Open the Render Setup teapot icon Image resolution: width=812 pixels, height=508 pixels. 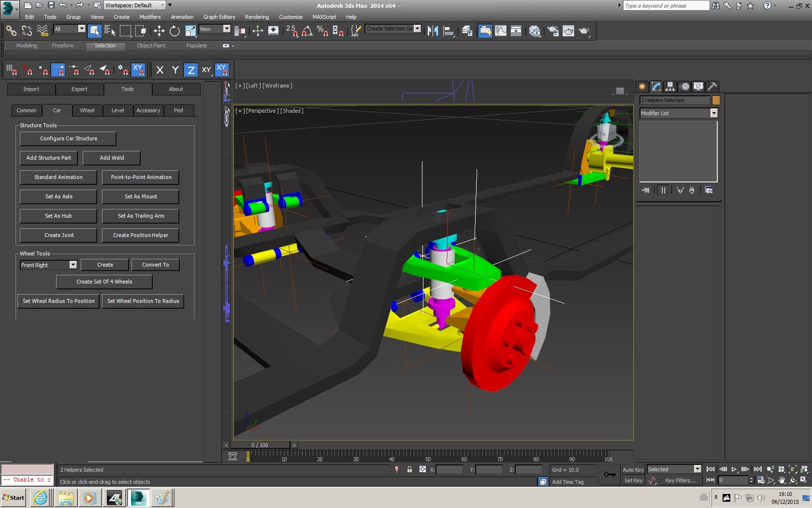point(552,31)
